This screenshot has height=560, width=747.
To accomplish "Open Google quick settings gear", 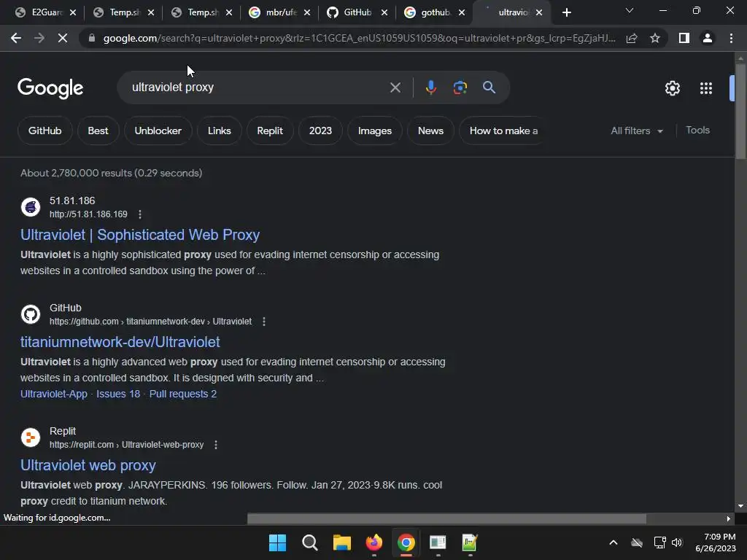I will click(x=672, y=88).
